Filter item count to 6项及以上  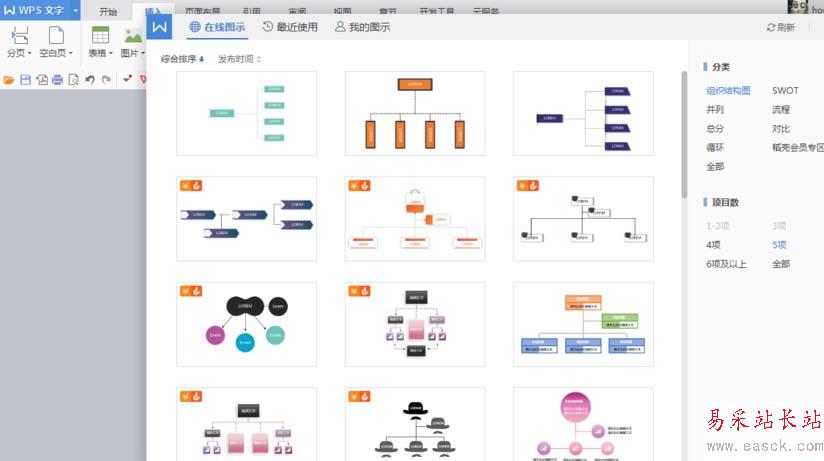tap(726, 264)
